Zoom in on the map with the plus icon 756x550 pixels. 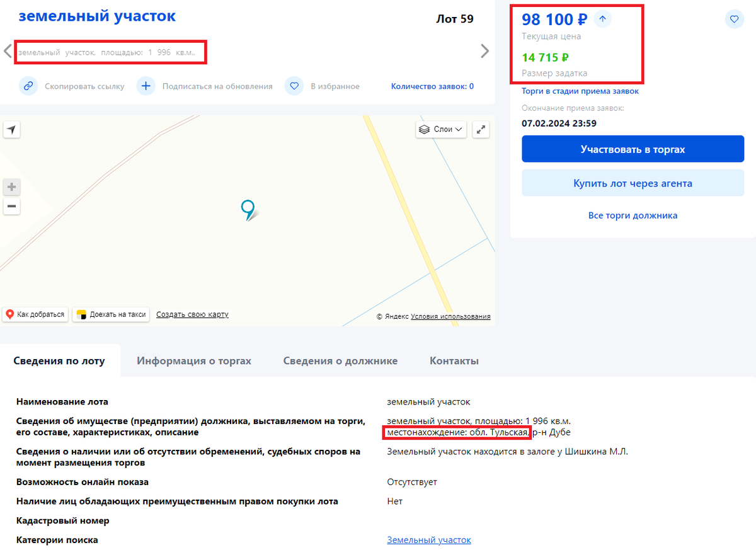[x=11, y=186]
